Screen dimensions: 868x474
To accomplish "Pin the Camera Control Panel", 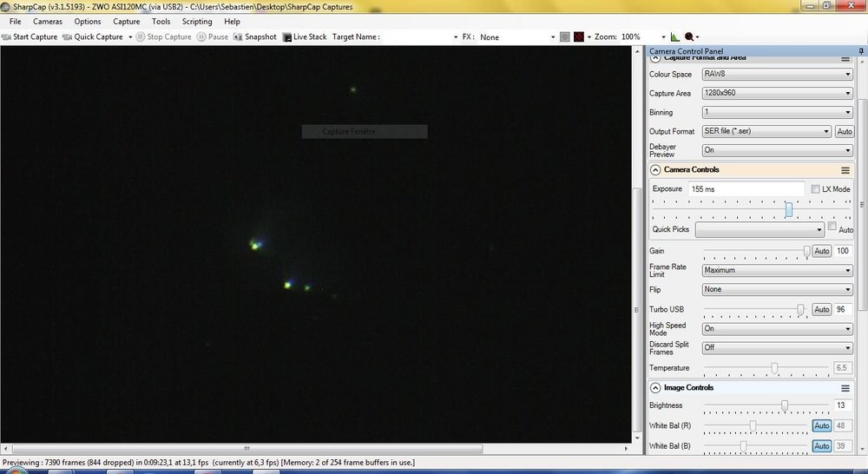I will click(861, 51).
